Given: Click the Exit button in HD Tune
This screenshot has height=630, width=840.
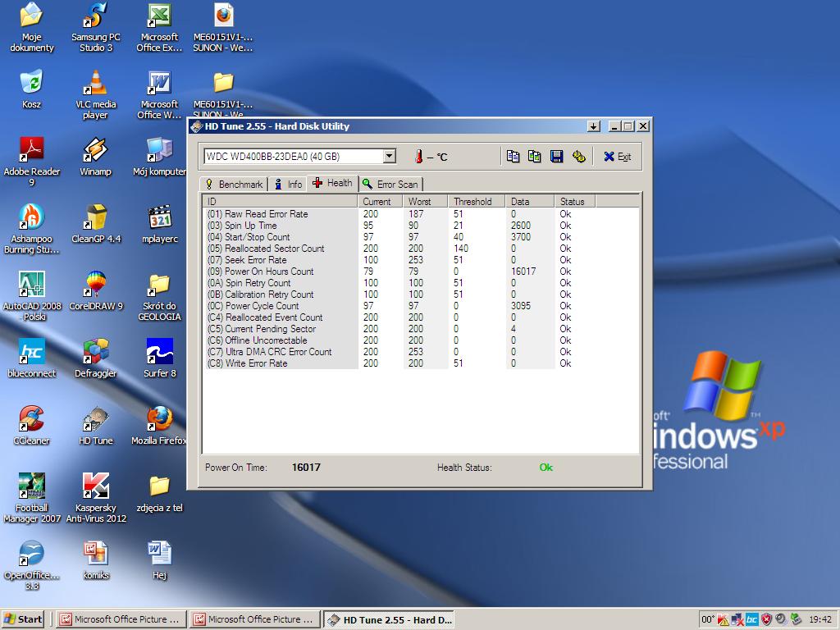Looking at the screenshot, I should tap(618, 157).
